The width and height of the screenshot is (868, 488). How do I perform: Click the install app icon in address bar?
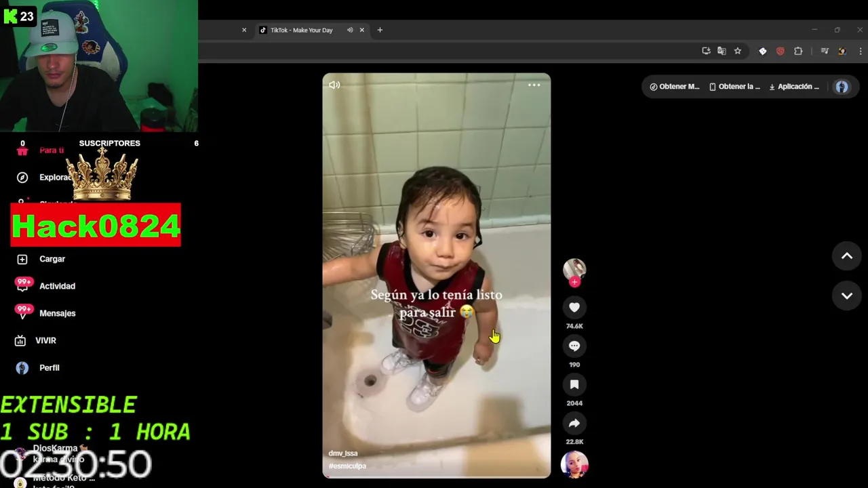pos(706,51)
